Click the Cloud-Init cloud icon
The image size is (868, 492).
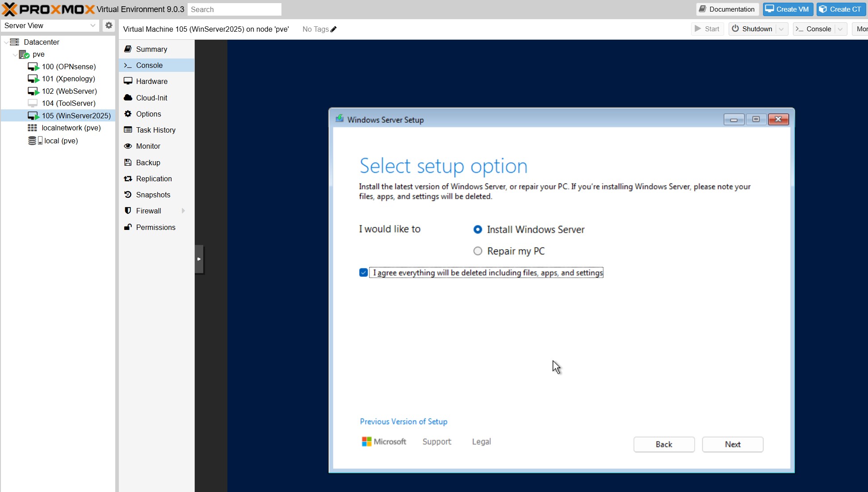pyautogui.click(x=128, y=98)
